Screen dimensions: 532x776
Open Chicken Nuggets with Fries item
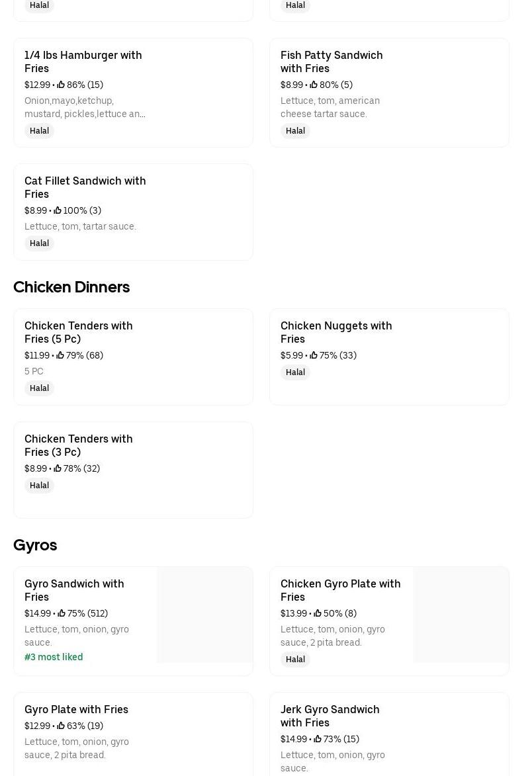coord(336,332)
